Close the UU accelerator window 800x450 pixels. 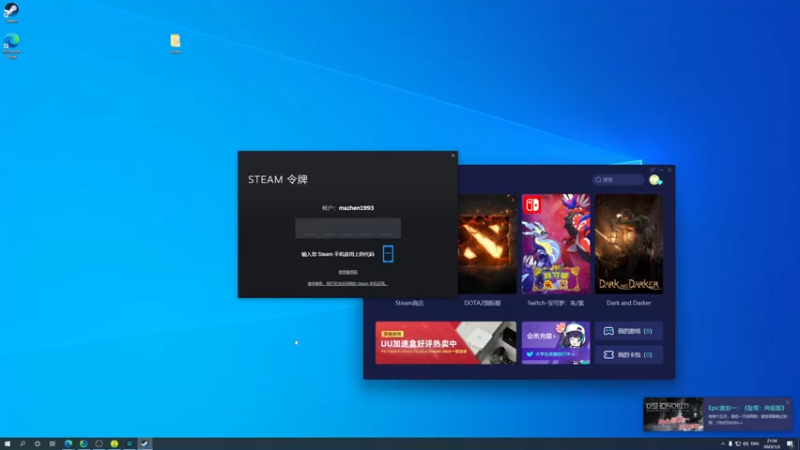(670, 170)
